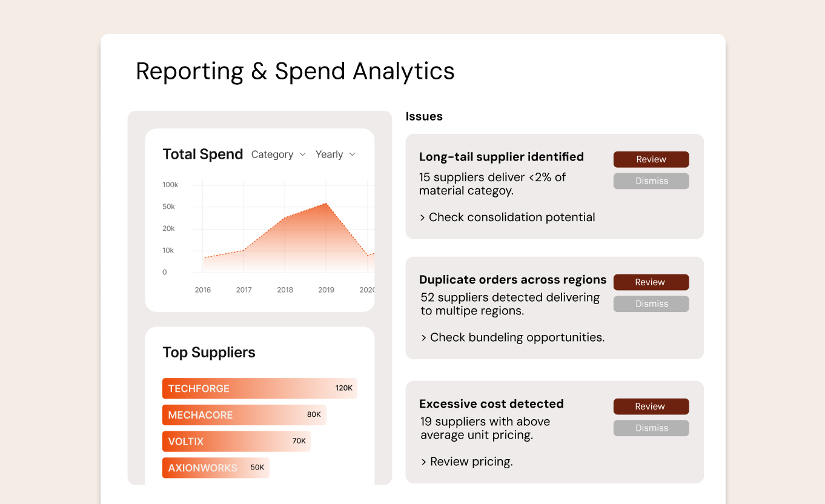This screenshot has height=504, width=825.
Task: Click the Total Spend panel heading
Action: tap(203, 154)
